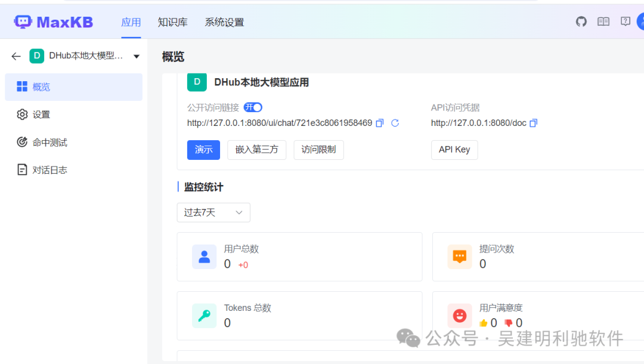Image resolution: width=644 pixels, height=364 pixels.
Task: Click the thumbs down icon
Action: click(x=509, y=323)
